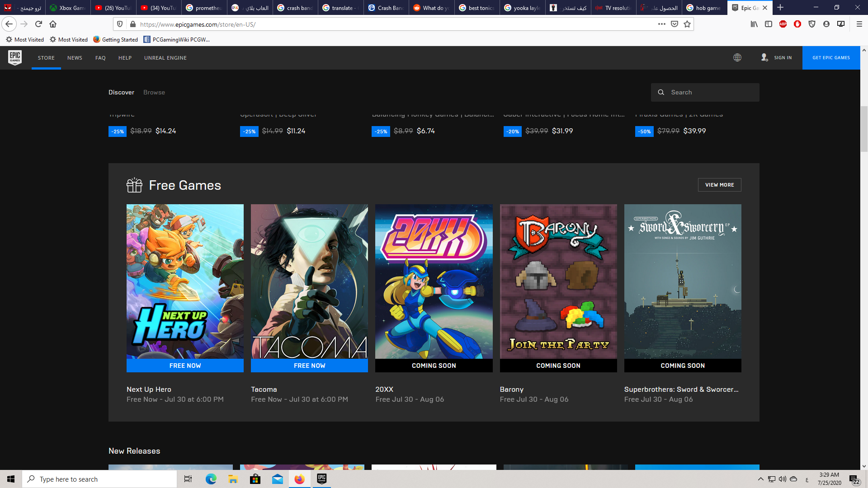Click the site lock security icon

click(x=132, y=24)
